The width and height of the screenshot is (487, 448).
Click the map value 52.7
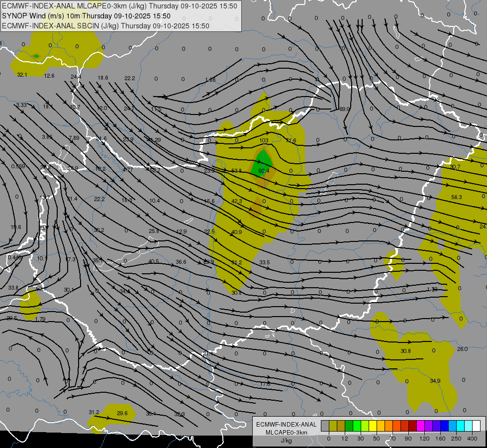click(155, 170)
